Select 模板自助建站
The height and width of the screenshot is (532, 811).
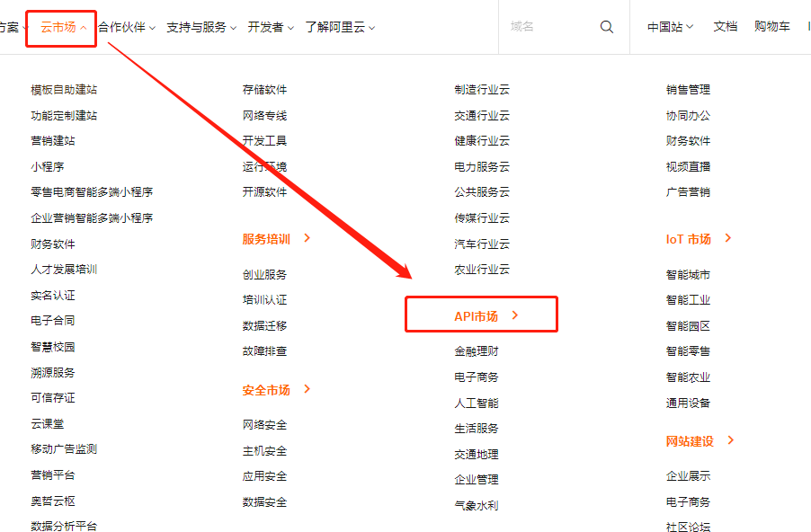coord(64,90)
